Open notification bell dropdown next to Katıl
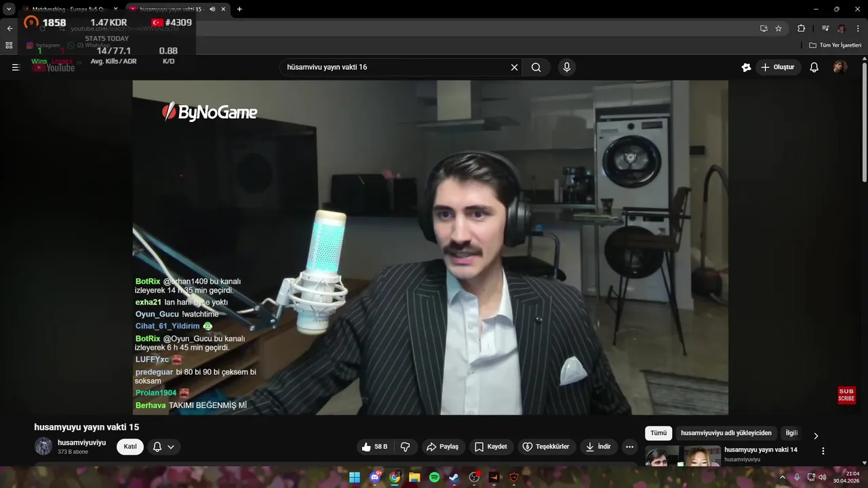 [163, 447]
